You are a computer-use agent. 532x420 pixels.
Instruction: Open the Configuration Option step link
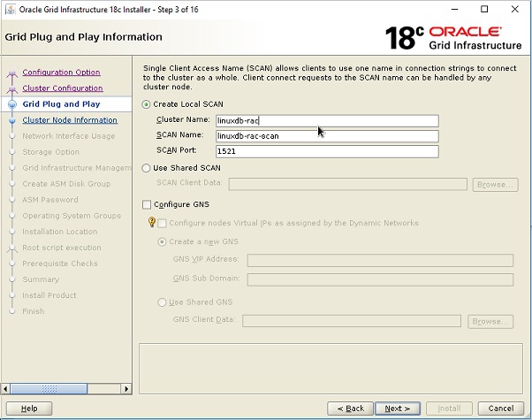[61, 73]
